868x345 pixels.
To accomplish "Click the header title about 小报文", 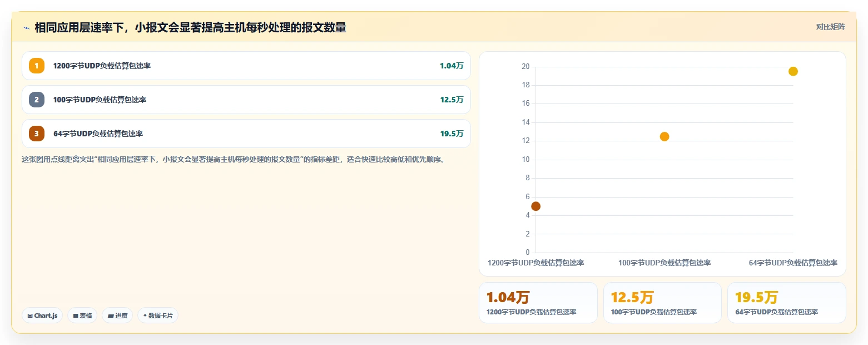I will 190,27.
